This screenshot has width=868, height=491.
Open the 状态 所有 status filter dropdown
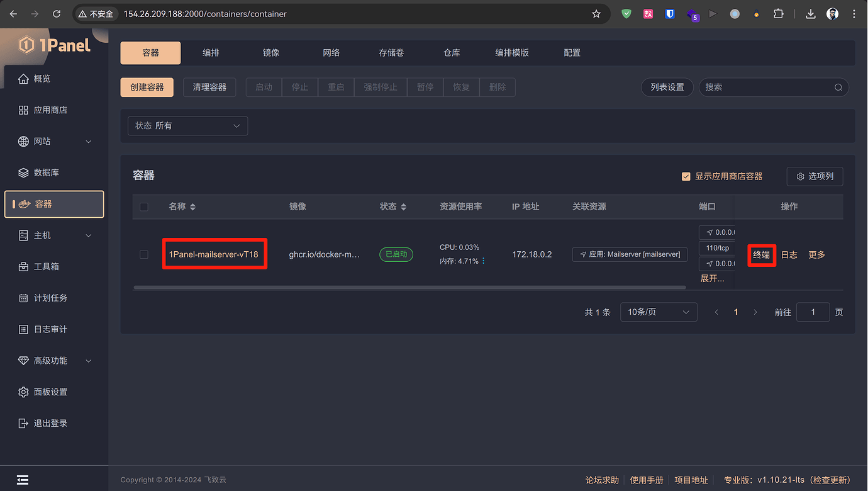point(187,126)
